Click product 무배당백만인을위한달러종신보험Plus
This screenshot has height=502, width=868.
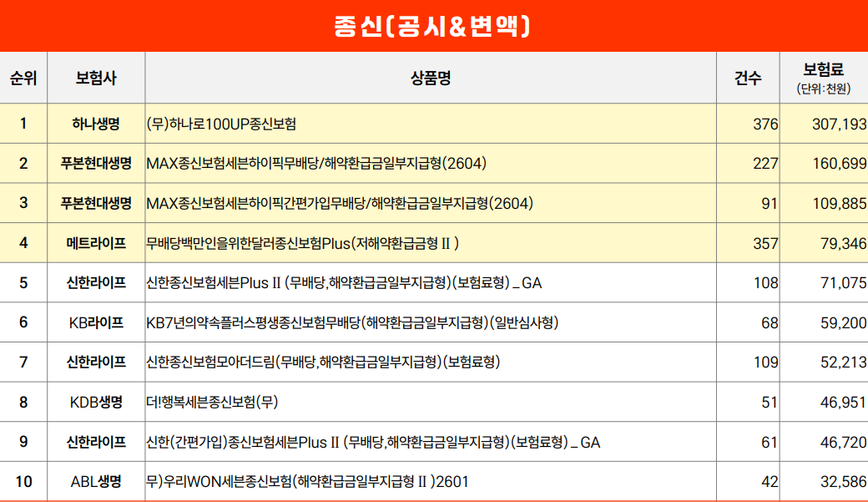pos(303,243)
